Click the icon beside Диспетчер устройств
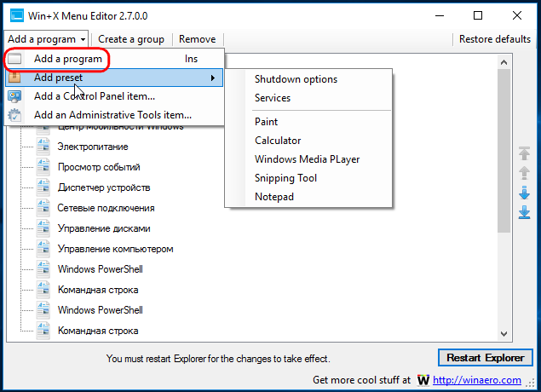 pyautogui.click(x=43, y=187)
